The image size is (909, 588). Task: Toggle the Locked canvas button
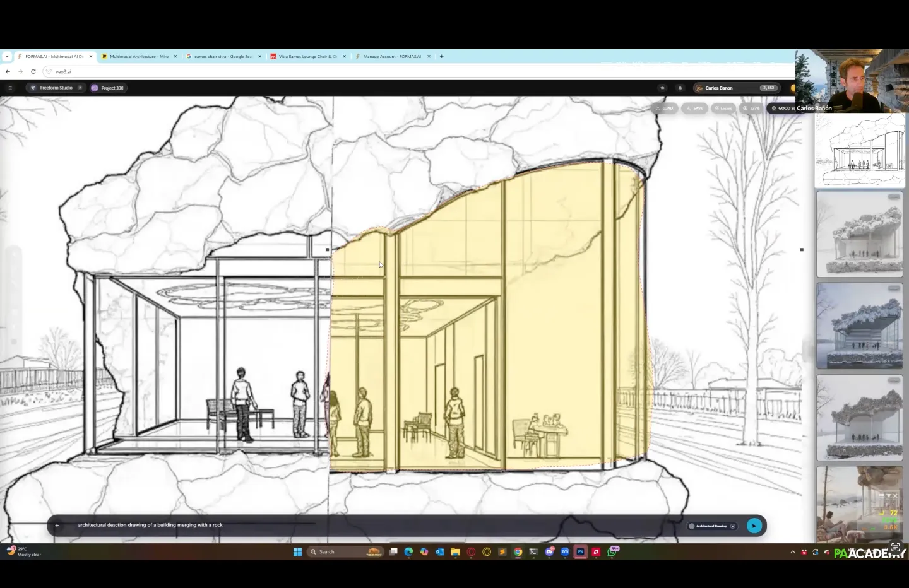[723, 108]
